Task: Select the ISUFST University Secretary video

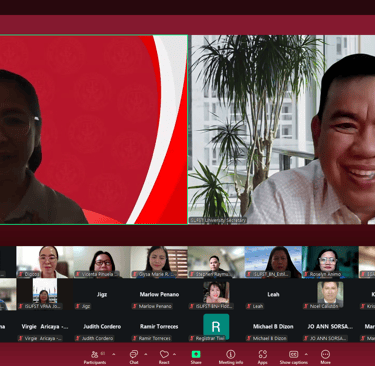Action: 282,130
